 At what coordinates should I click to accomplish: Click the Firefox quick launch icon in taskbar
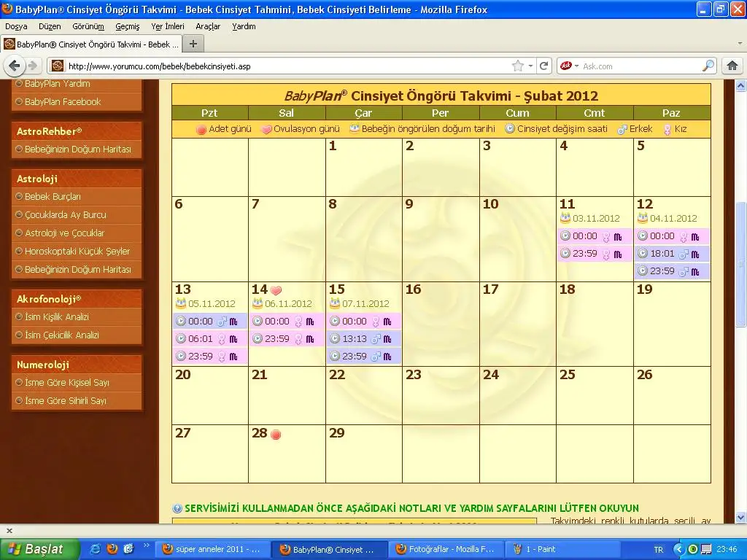pos(112,549)
